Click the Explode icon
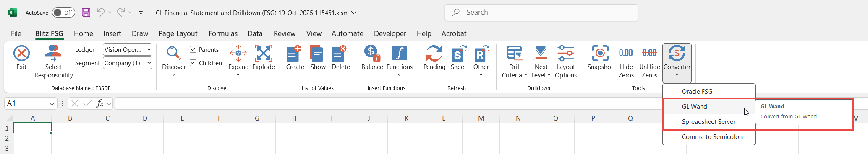 264,54
